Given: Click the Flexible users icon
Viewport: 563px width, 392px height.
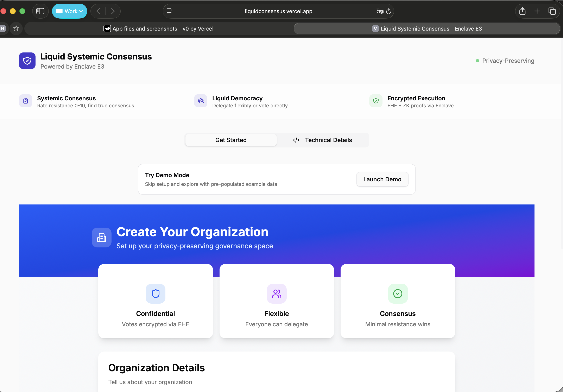Looking at the screenshot, I should (277, 293).
